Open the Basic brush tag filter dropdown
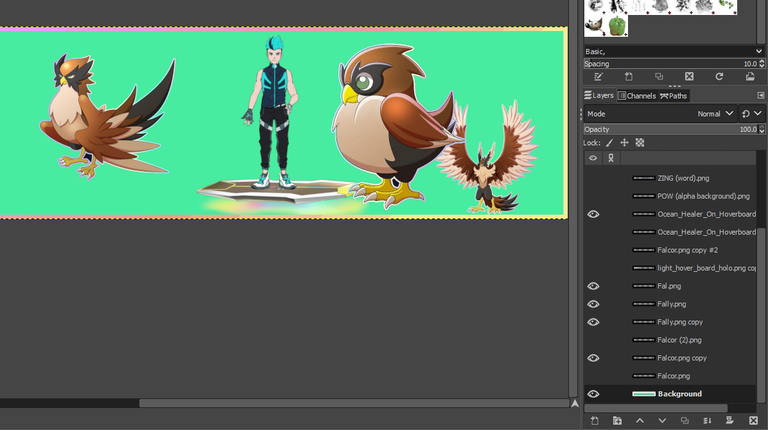The width and height of the screenshot is (768, 430). coord(674,51)
